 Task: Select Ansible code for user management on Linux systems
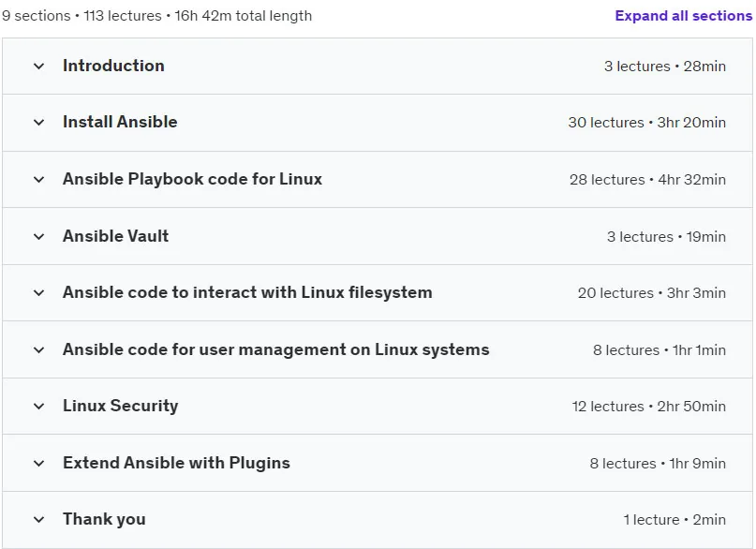click(275, 349)
